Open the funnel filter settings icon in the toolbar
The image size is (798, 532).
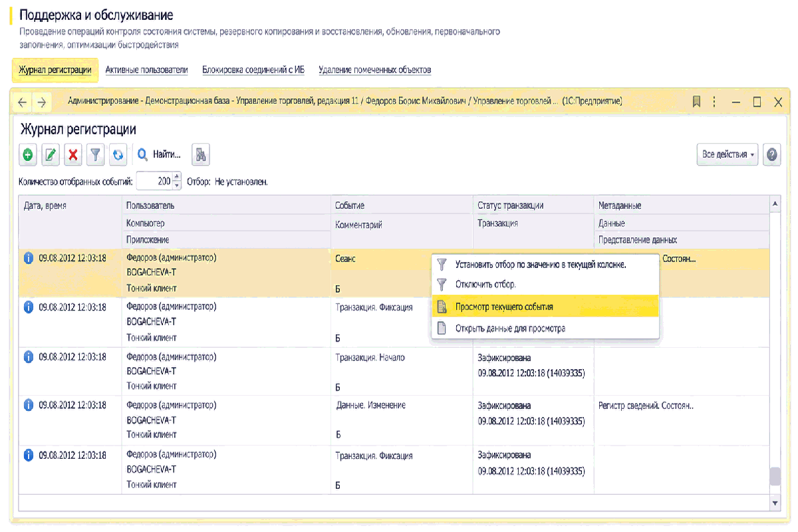tap(96, 154)
